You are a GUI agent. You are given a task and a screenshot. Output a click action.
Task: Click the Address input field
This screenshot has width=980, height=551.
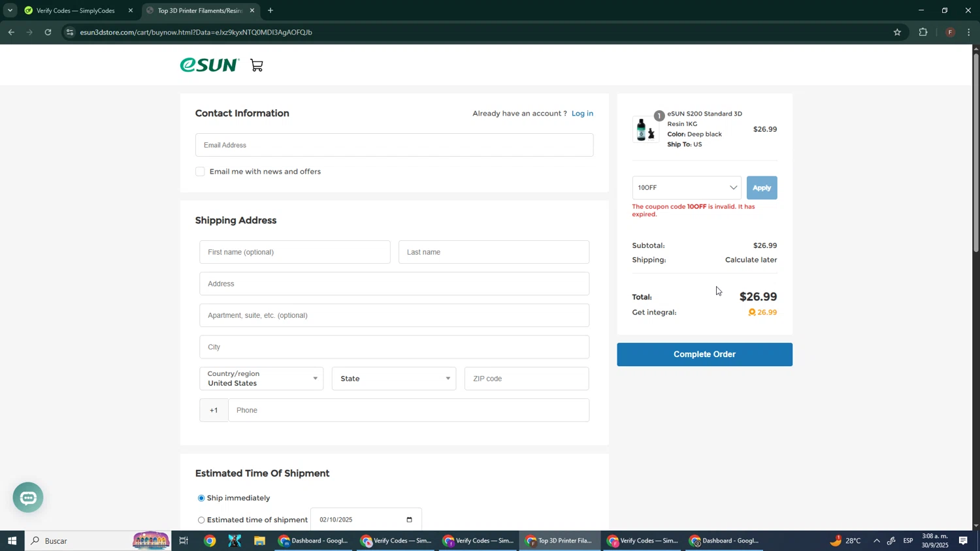point(394,284)
